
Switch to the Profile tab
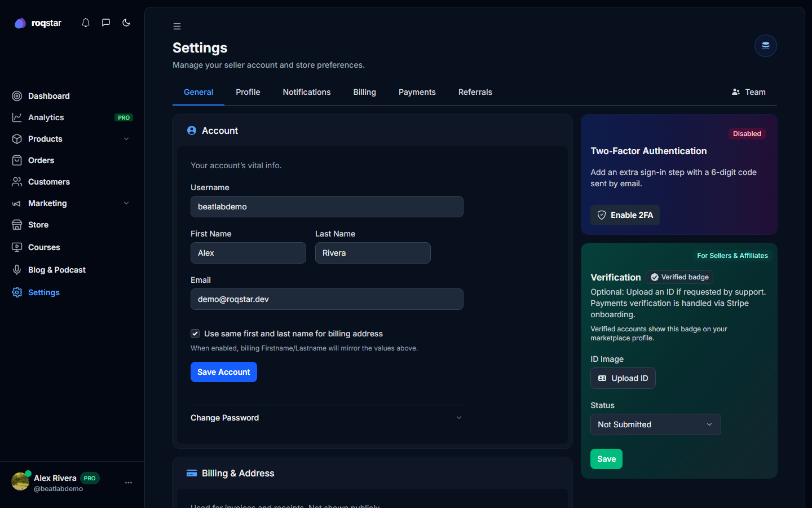coord(248,92)
